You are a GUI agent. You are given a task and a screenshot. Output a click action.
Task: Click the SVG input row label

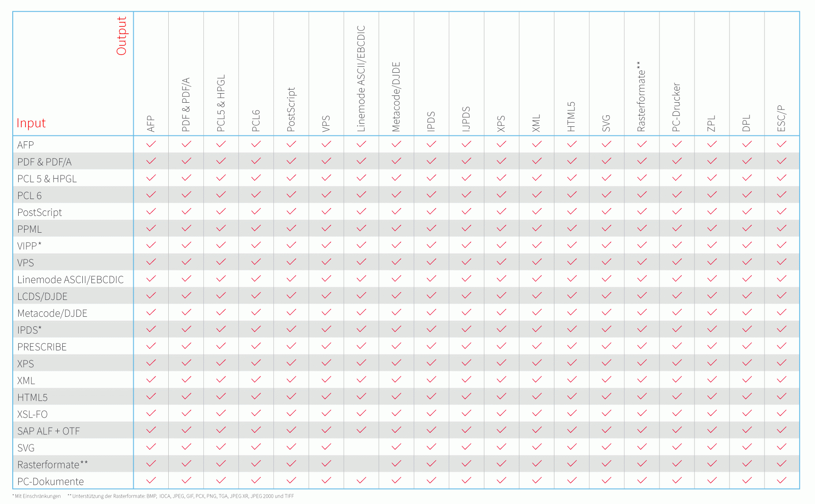tap(26, 448)
